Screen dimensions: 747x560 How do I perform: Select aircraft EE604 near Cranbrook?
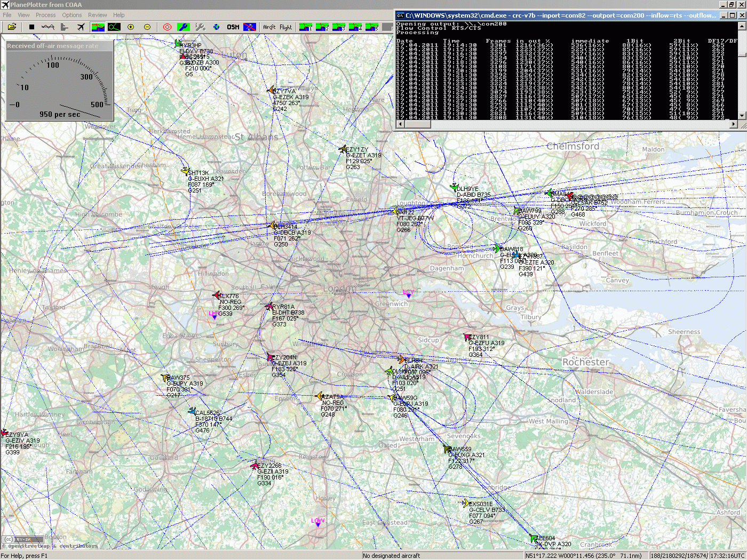coord(534,538)
